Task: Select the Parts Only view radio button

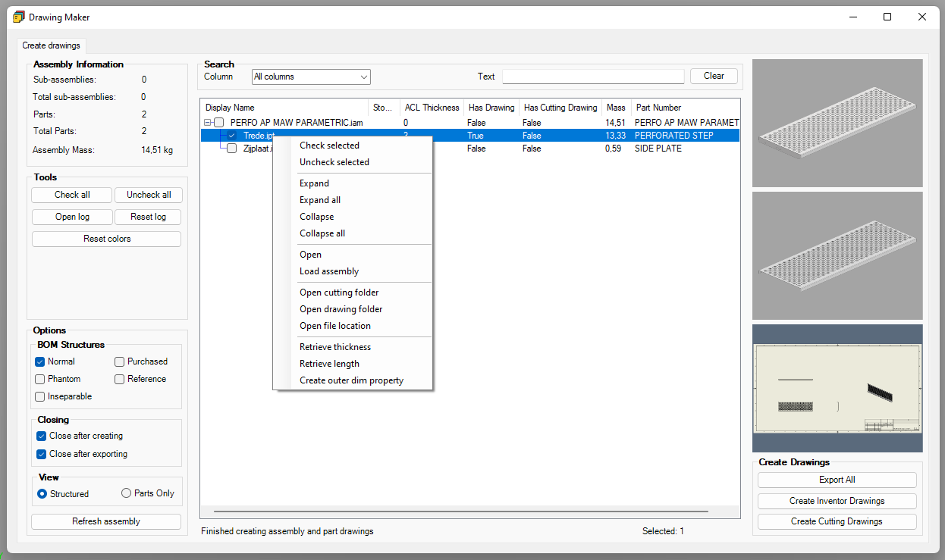Action: [127, 493]
